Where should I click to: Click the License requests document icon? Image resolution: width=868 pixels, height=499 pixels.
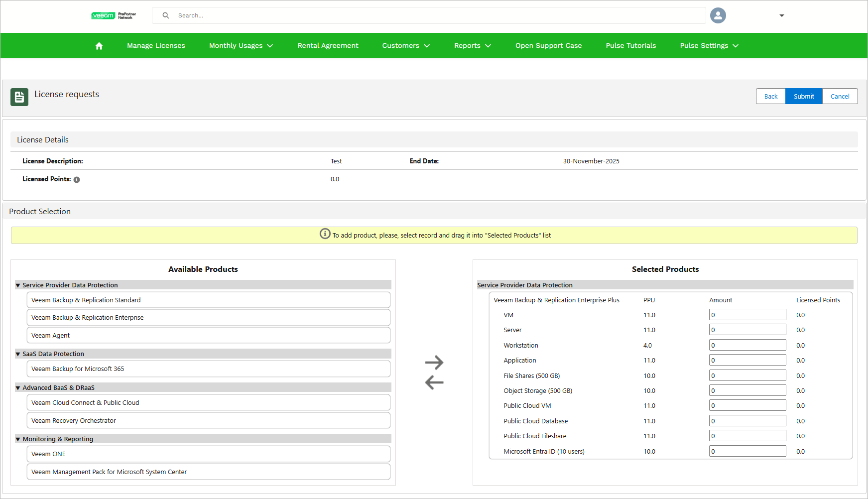19,97
